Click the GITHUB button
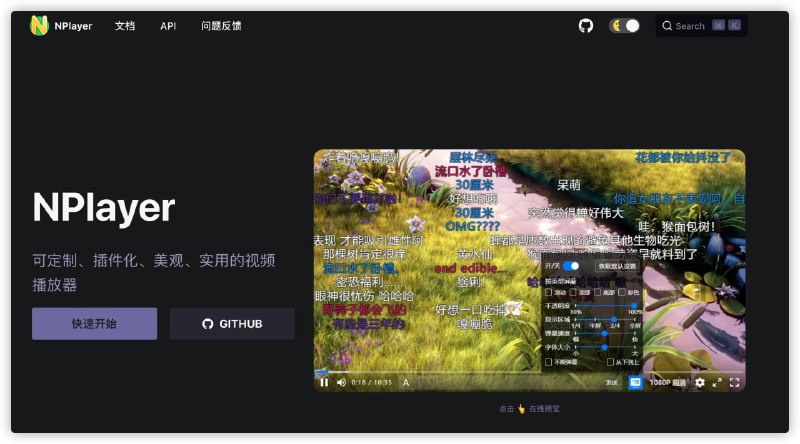 [x=232, y=324]
